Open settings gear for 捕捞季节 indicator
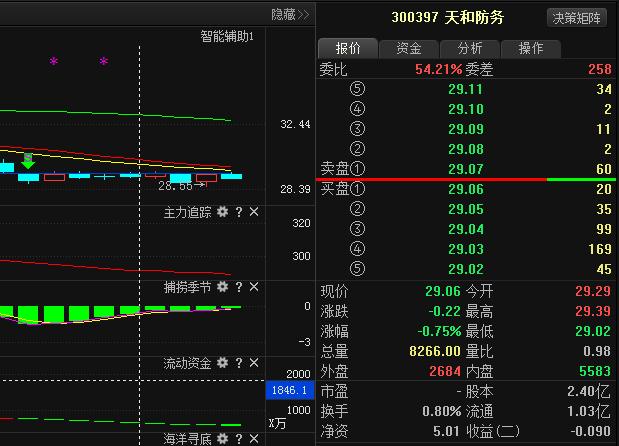 223,287
